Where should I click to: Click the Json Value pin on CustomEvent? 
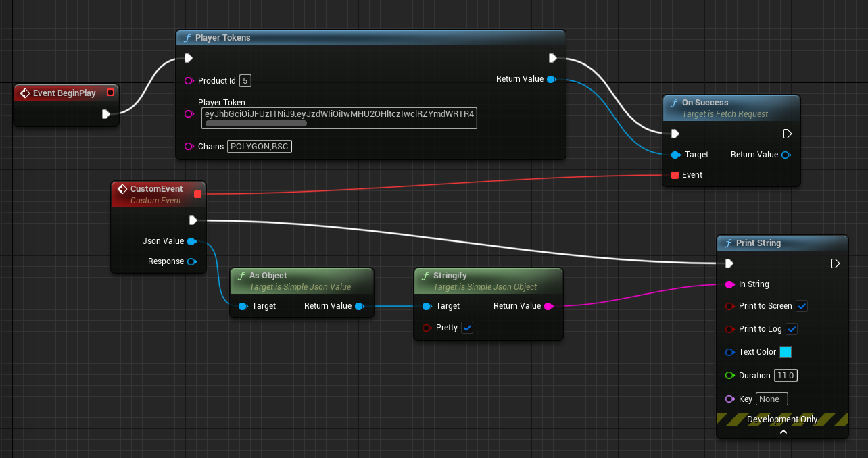tap(193, 241)
